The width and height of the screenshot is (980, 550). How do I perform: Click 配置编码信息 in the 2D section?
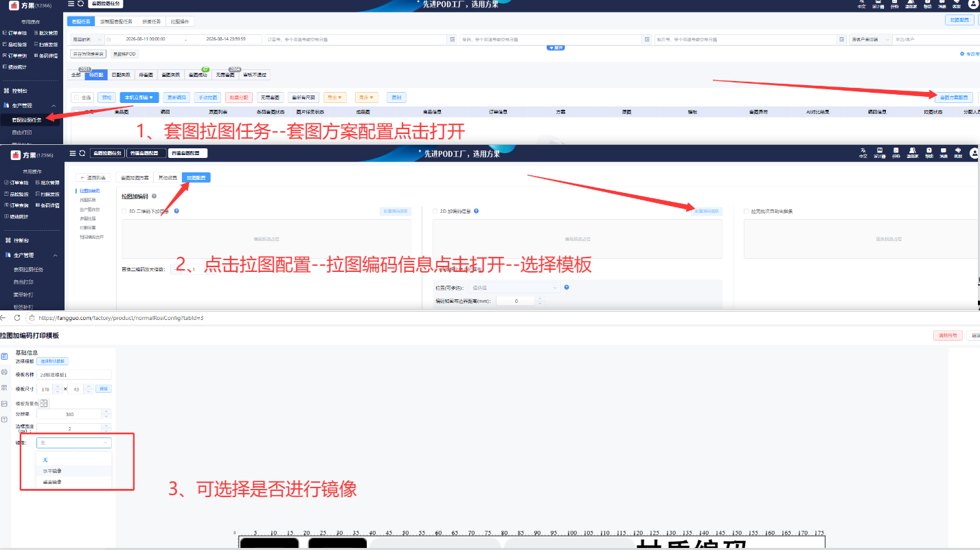pos(706,211)
